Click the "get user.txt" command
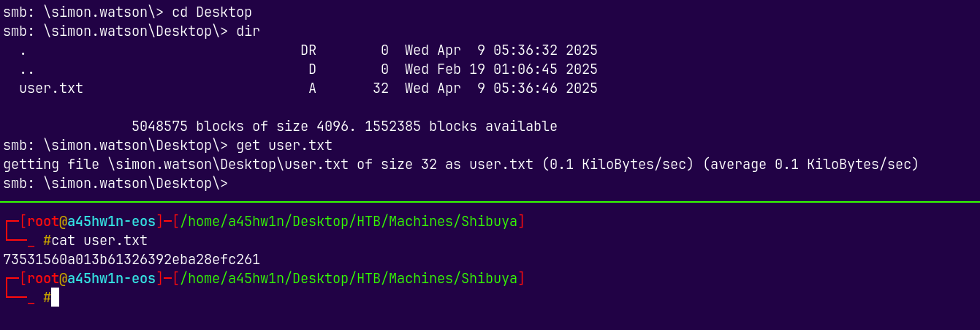 [284, 146]
